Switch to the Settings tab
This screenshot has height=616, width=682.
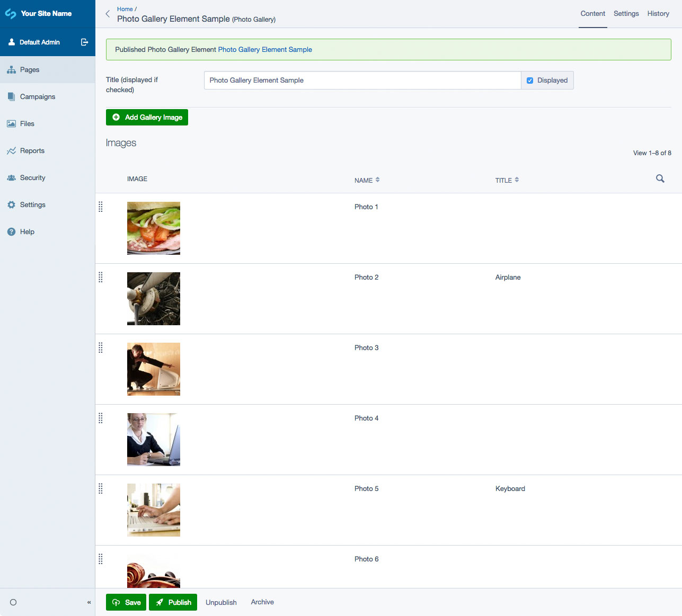626,14
